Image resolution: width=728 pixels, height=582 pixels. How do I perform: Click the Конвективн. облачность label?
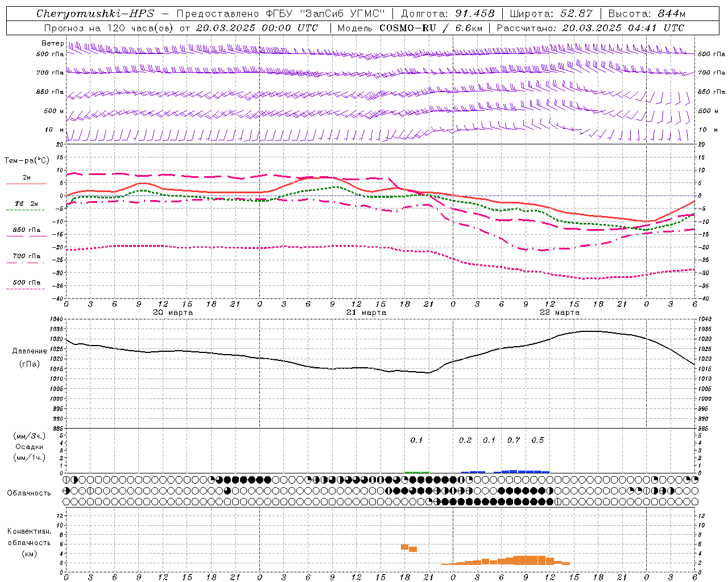(x=29, y=537)
